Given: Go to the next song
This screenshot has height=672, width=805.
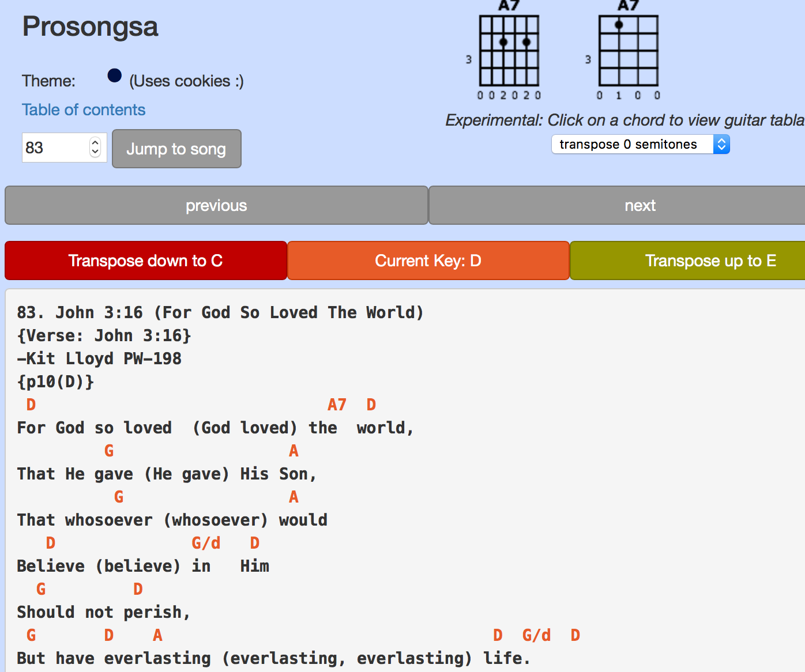Looking at the screenshot, I should [640, 206].
